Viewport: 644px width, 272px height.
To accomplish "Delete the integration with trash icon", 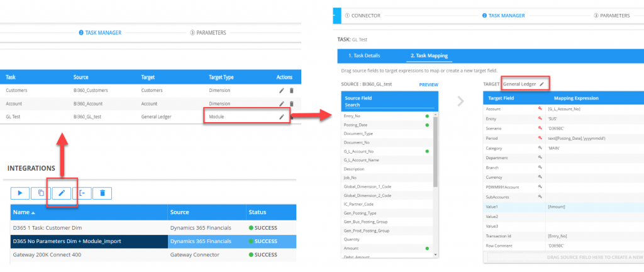I will pyautogui.click(x=103, y=193).
